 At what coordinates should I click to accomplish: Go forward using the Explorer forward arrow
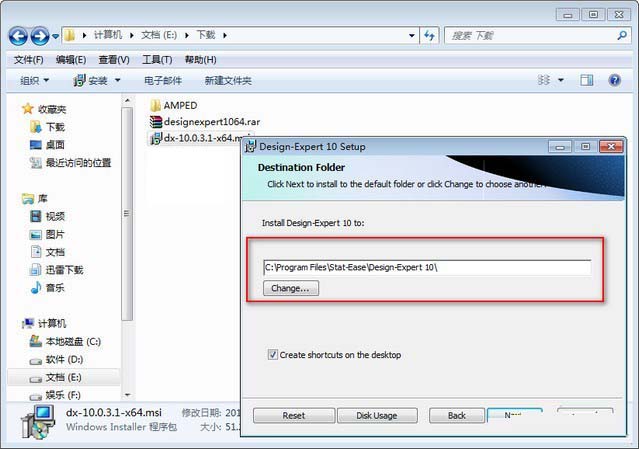(40, 36)
